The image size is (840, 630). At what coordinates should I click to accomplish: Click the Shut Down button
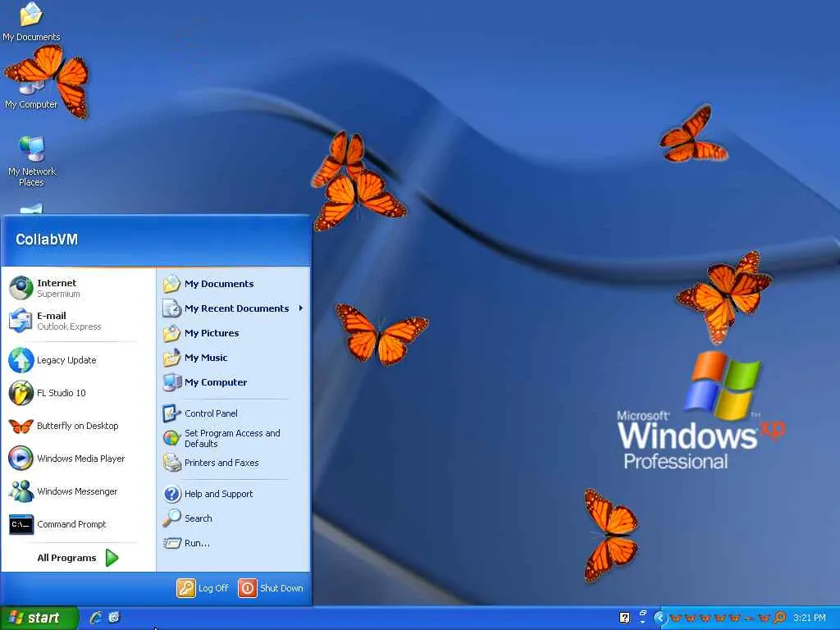coord(271,588)
